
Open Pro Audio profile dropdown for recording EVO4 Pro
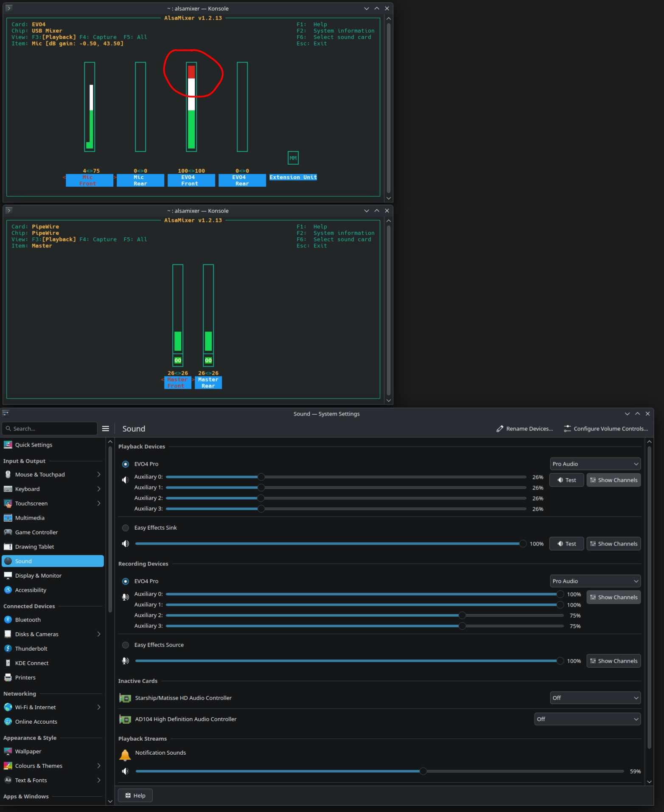point(595,581)
